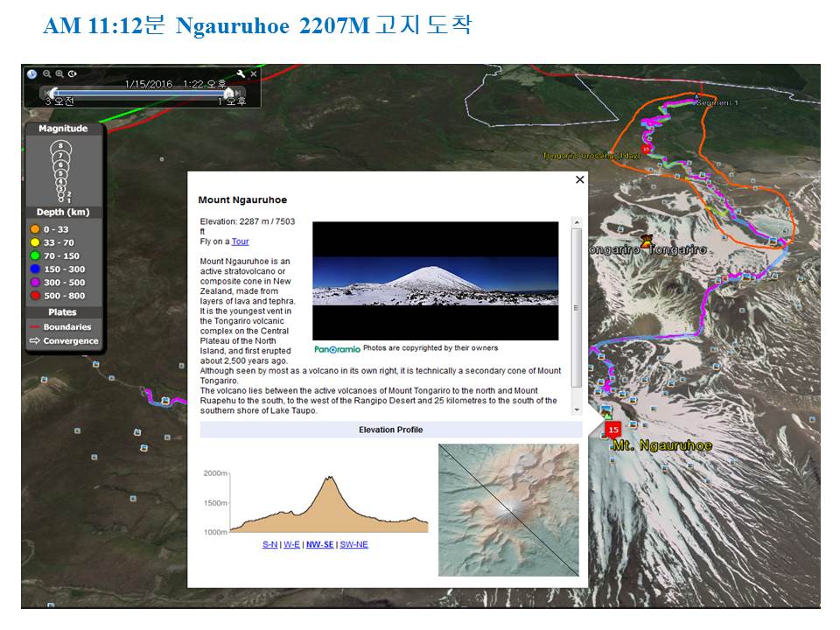Click the elevation profile chart
This screenshot has height=630, width=840.
[x=329, y=504]
